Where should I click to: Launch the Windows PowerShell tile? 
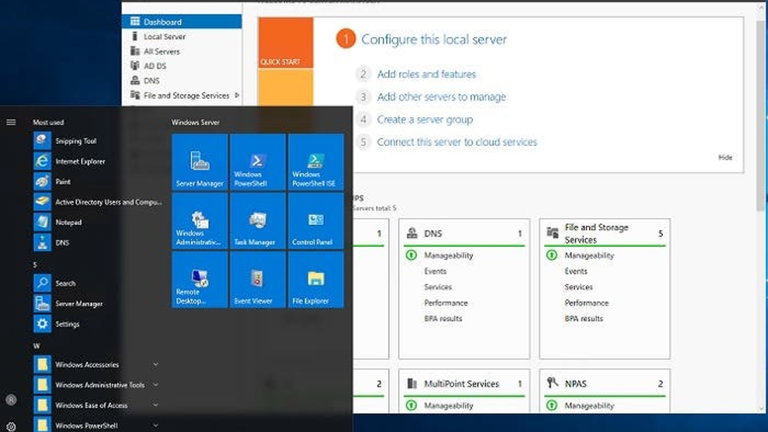click(x=258, y=162)
